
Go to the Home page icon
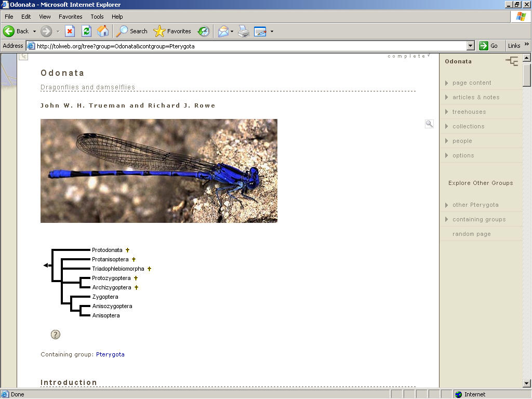[103, 31]
